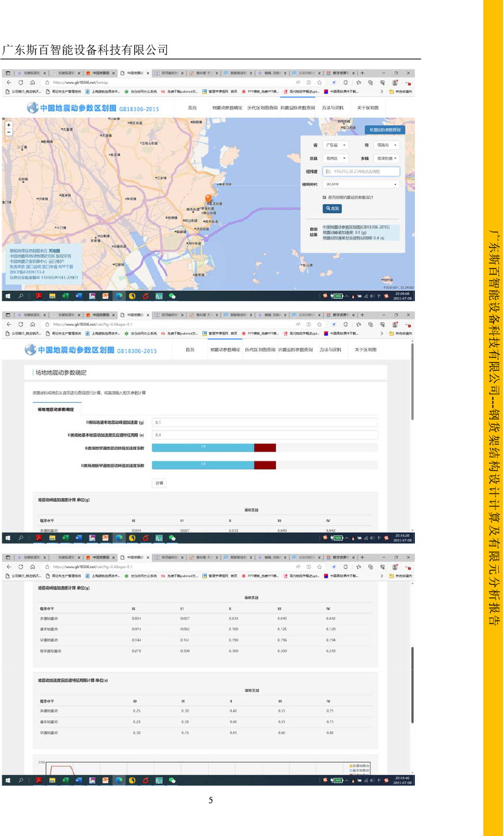
Task: Open the 省 dropdown showing 广东省
Action: point(335,145)
